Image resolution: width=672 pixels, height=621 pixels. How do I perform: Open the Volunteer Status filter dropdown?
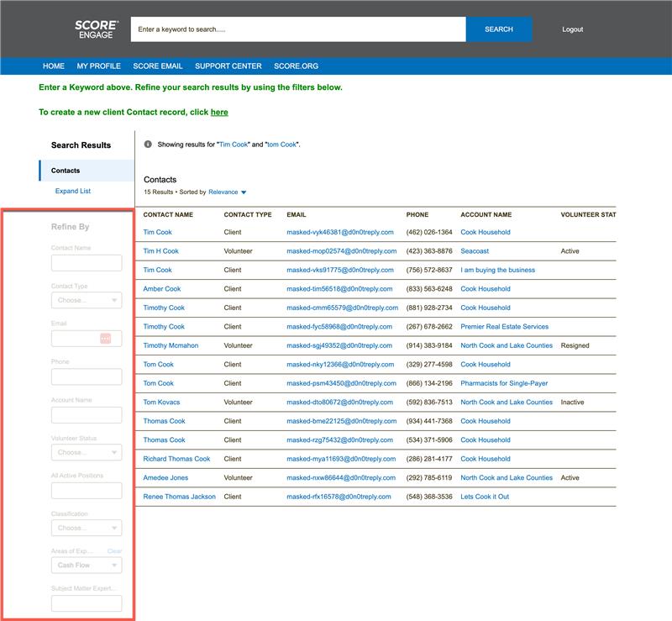(x=87, y=452)
